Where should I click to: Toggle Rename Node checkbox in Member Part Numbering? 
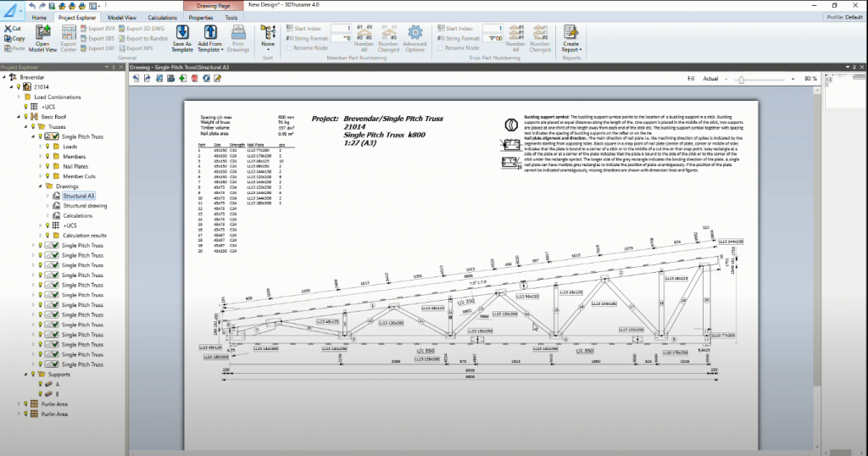coord(289,48)
